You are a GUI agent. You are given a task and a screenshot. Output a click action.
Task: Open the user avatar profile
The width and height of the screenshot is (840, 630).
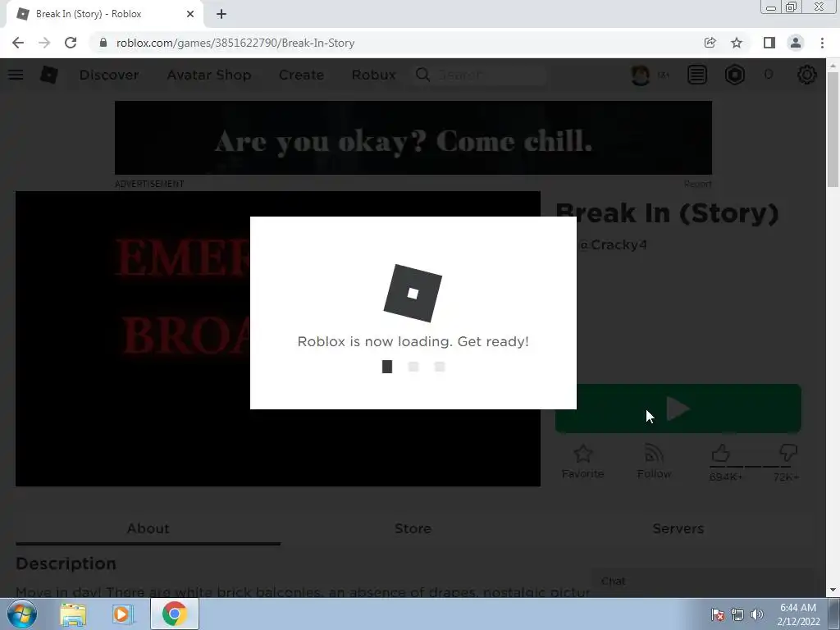pyautogui.click(x=641, y=75)
